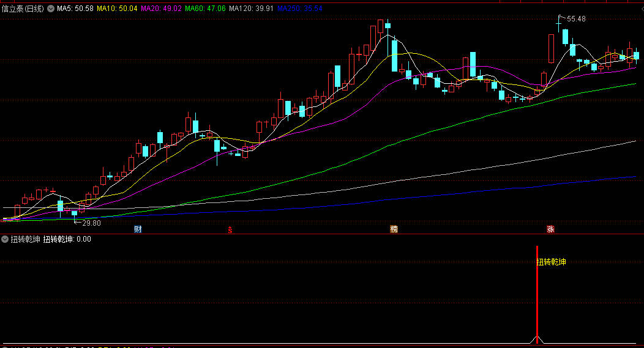Select the MA20: 49.02 label
Screen dimensions: 644x348
tap(161, 8)
